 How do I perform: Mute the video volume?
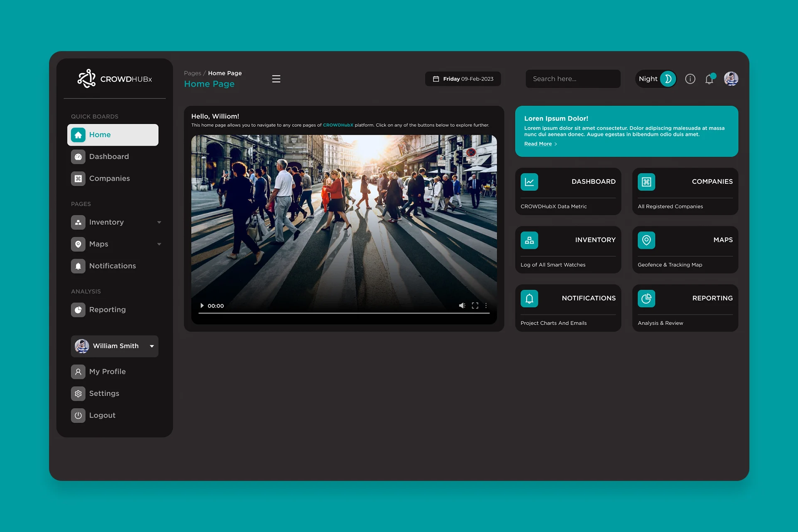pyautogui.click(x=462, y=305)
